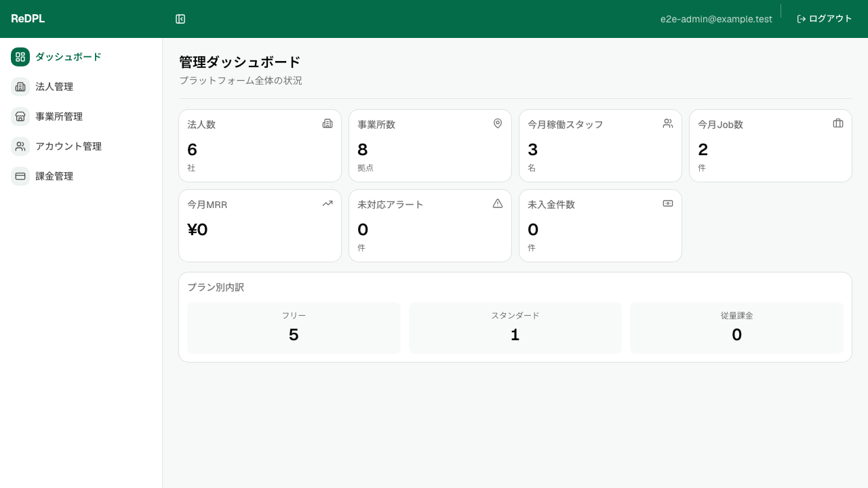The width and height of the screenshot is (868, 488).
Task: Select 課金管理 in the sidebar
Action: click(81, 176)
